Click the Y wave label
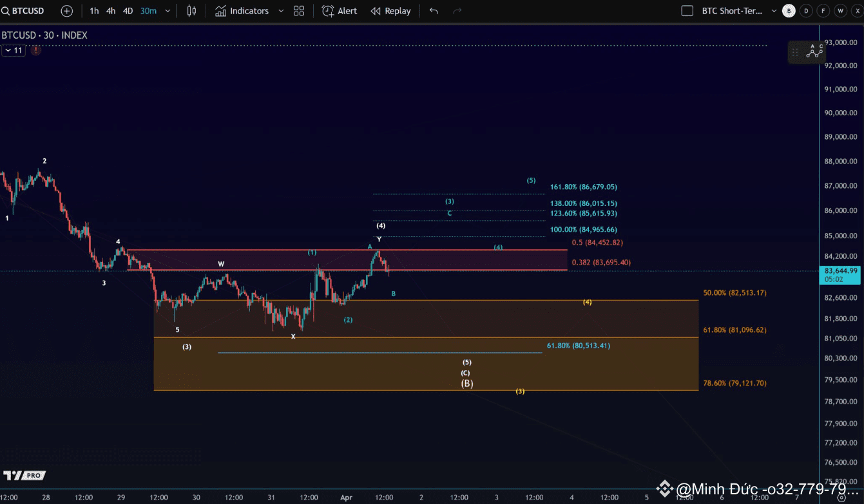Image resolution: width=864 pixels, height=504 pixels. (x=379, y=239)
